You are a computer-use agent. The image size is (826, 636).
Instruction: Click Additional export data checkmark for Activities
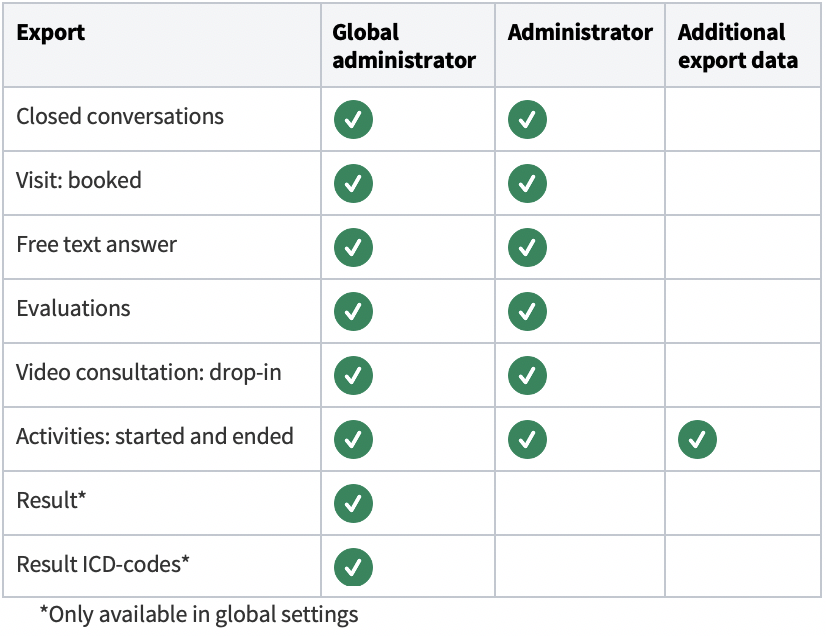(697, 439)
